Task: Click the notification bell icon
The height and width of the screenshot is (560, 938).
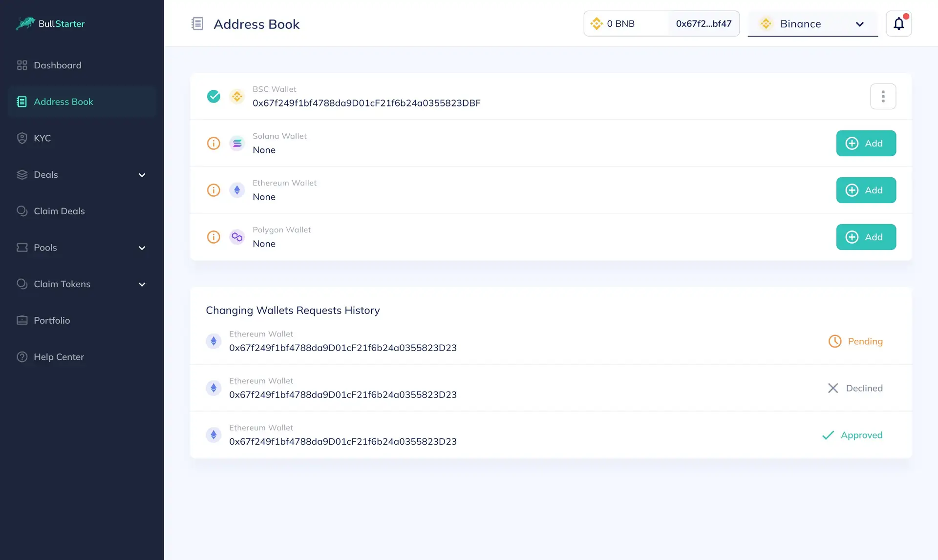Action: [898, 23]
